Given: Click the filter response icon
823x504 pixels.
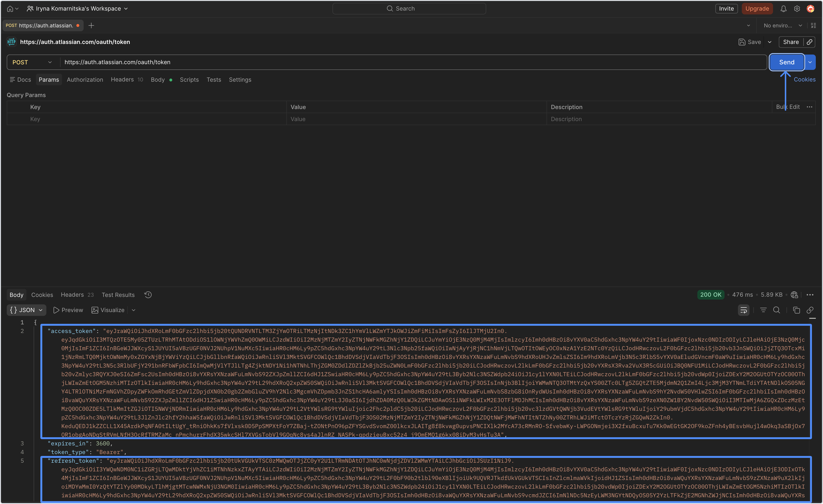Looking at the screenshot, I should 763,310.
